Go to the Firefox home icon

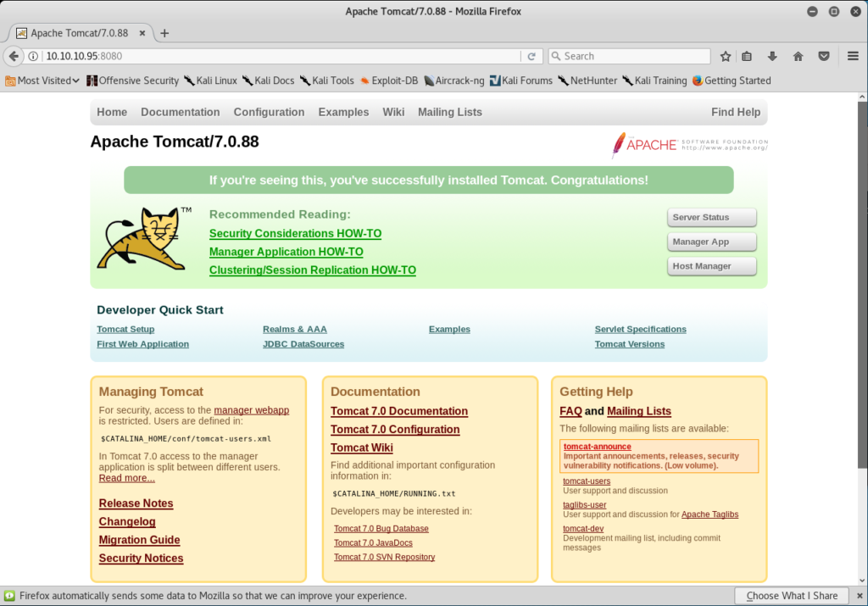pos(798,56)
